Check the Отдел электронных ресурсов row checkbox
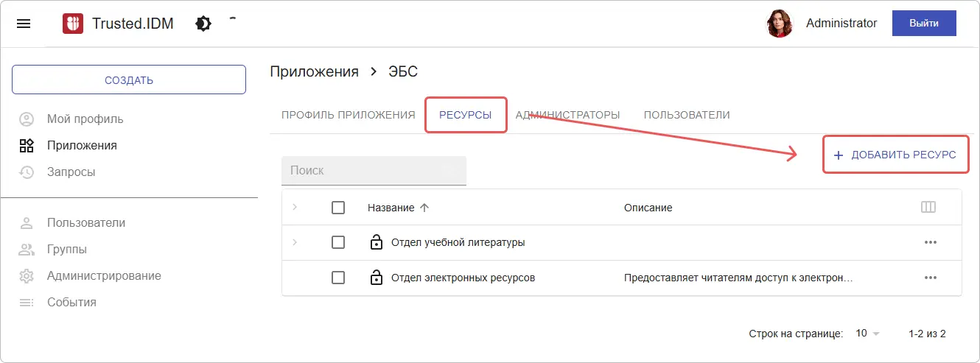Viewport: 980px width, 363px height. coord(338,278)
